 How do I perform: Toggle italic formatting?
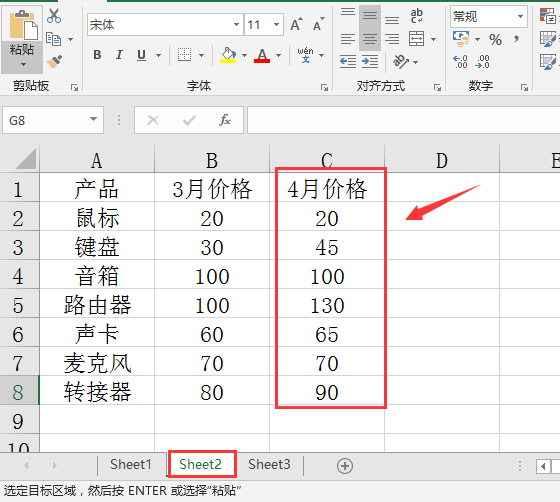[x=119, y=55]
